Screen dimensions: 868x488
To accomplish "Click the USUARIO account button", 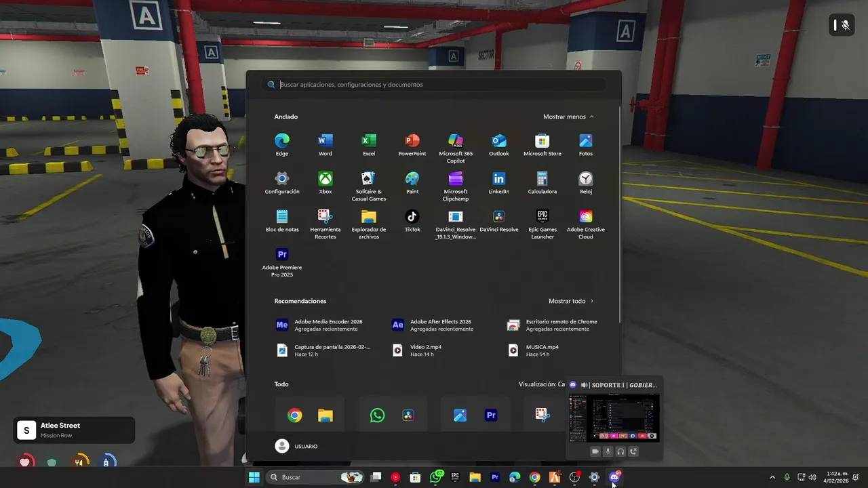I will (296, 446).
